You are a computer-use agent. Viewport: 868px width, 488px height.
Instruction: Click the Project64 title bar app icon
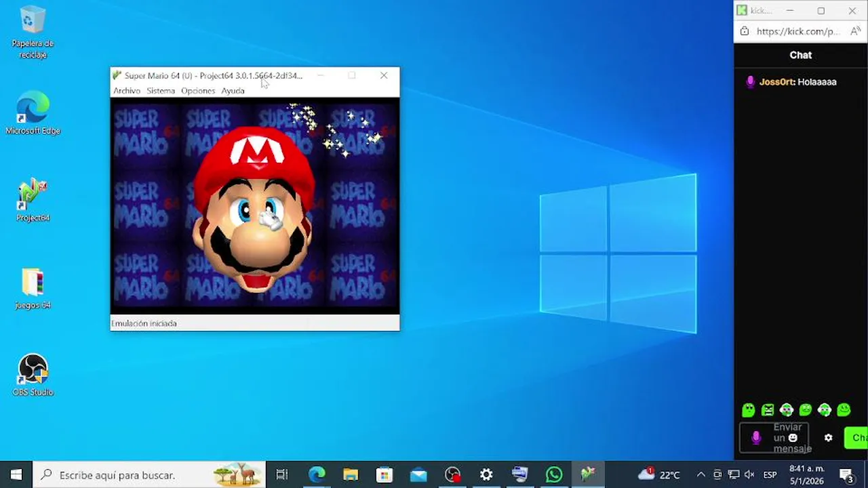(x=117, y=75)
